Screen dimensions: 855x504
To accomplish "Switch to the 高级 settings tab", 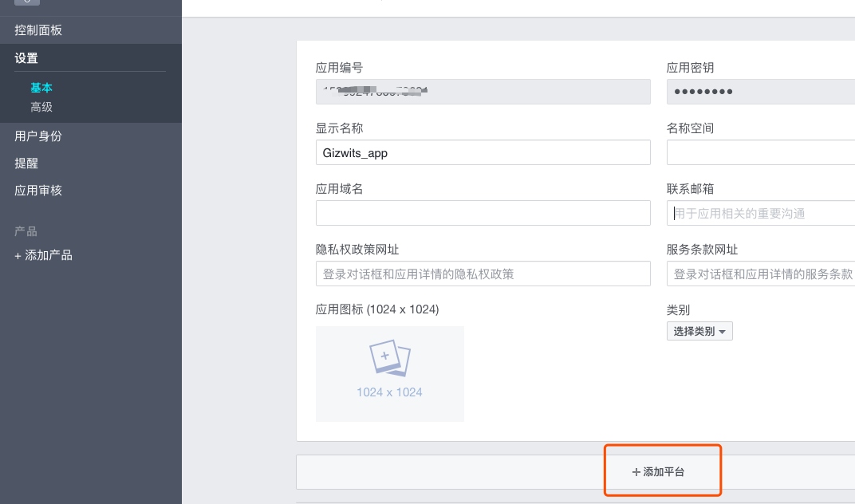I will [40, 106].
